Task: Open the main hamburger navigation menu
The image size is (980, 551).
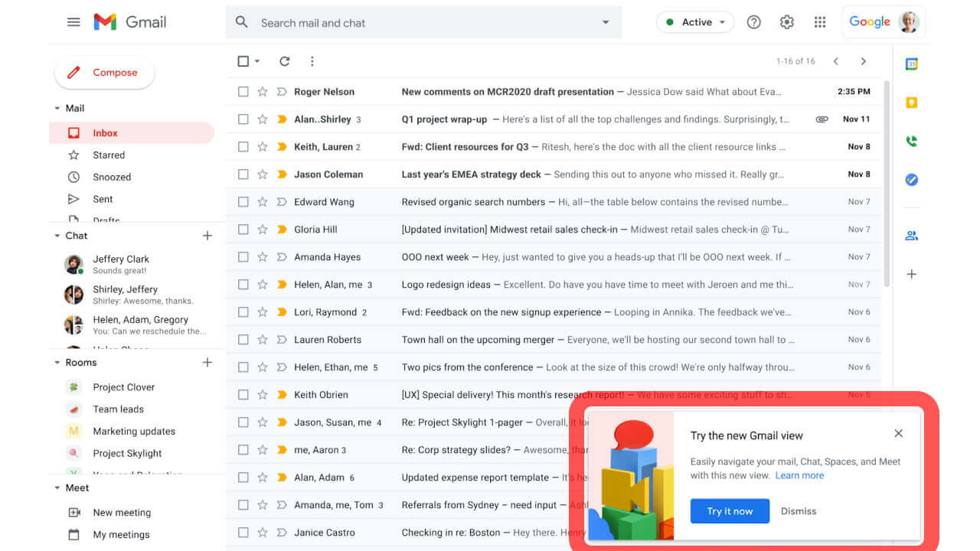Action: [x=73, y=21]
